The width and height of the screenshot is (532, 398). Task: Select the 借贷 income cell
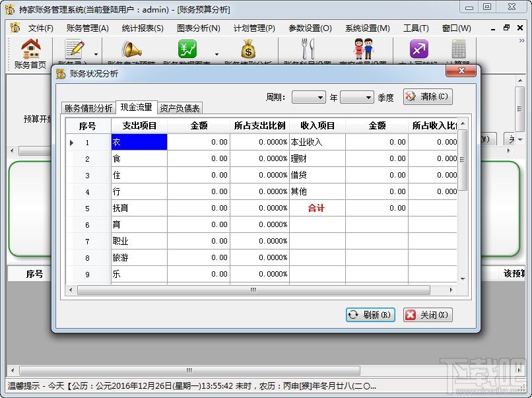point(317,175)
